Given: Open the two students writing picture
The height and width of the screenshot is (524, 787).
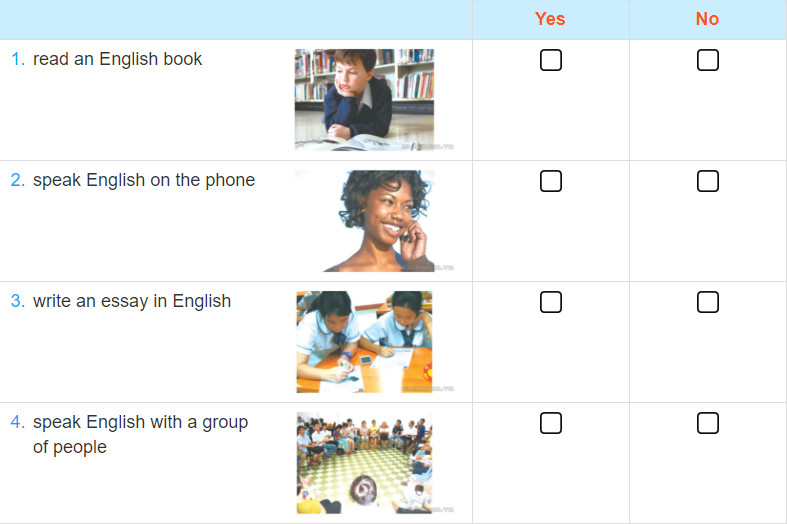Looking at the screenshot, I should 364,342.
